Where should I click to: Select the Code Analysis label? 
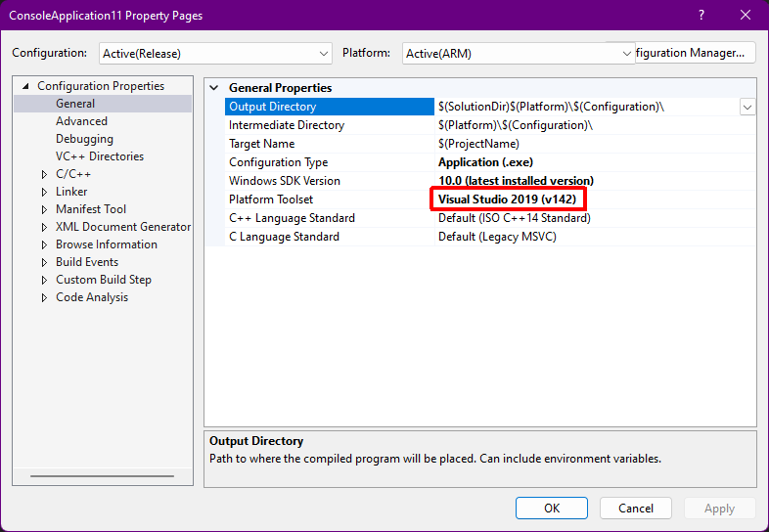[x=92, y=297]
